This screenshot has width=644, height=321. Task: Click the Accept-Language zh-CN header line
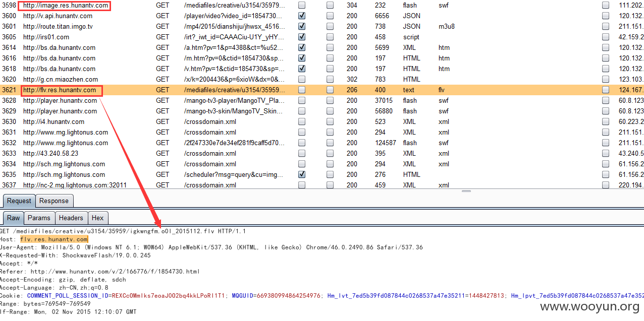pyautogui.click(x=54, y=288)
